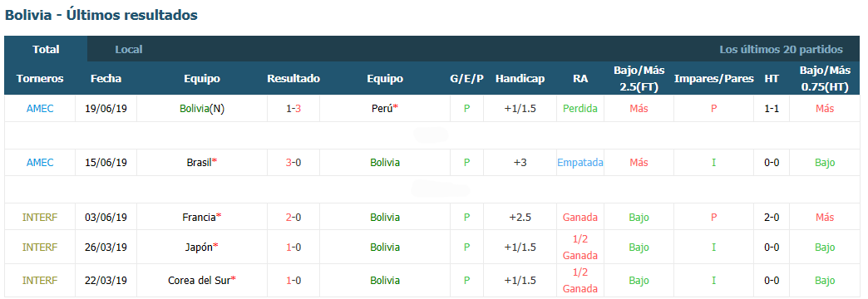Viewport: 868px width, 299px height.
Task: Click the Handicap column header
Action: 520,78
